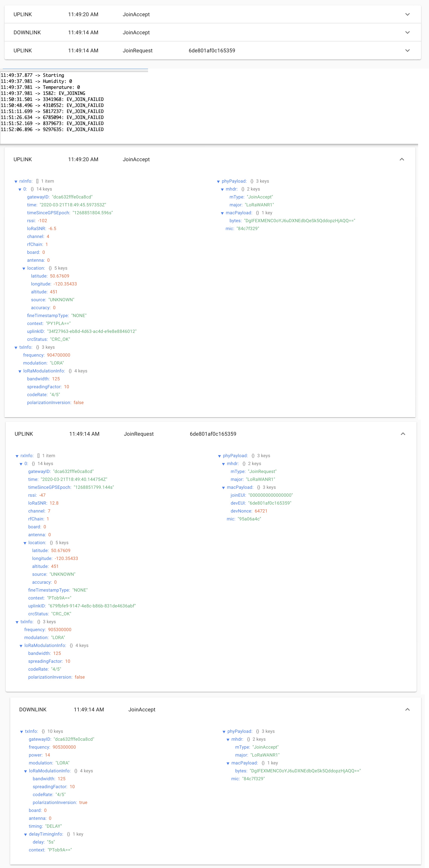Collapse loRaModulationInfo in DOWNLINK txInfo
This screenshot has height=868, width=429.
click(x=26, y=770)
